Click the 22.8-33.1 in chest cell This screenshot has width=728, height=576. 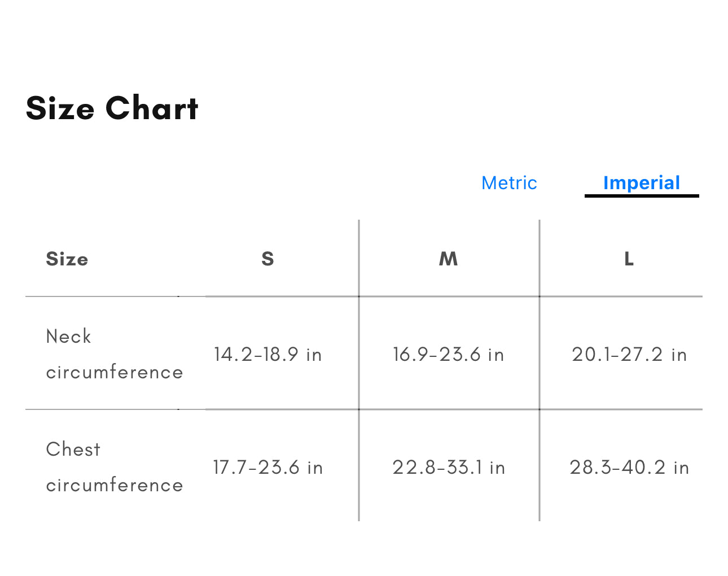coord(449,468)
